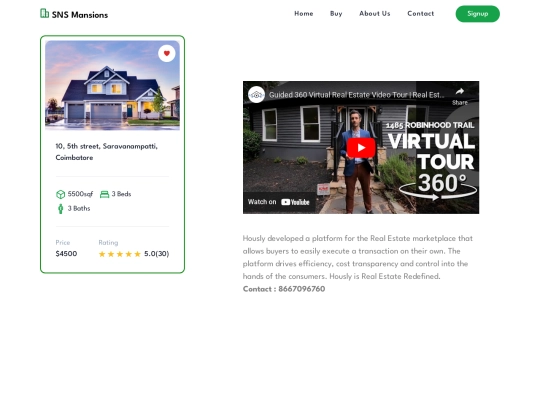Select the address 10, 5th street, Saravanampatti
Screen dimensions: 540x405
click(x=106, y=152)
